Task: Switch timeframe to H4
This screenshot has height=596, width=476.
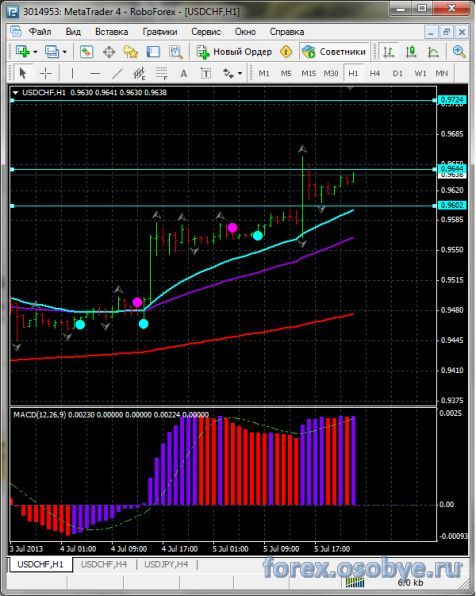Action: pyautogui.click(x=375, y=73)
